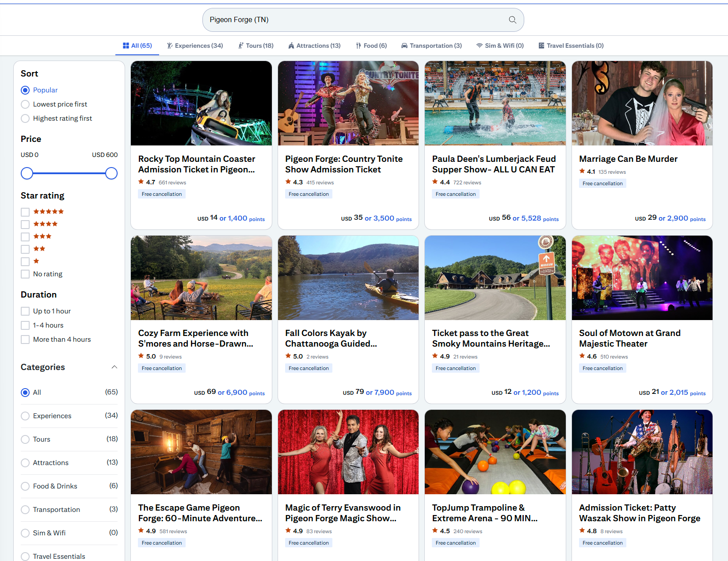This screenshot has height=561, width=728.
Task: Check the four-star rating filter
Action: click(x=25, y=225)
